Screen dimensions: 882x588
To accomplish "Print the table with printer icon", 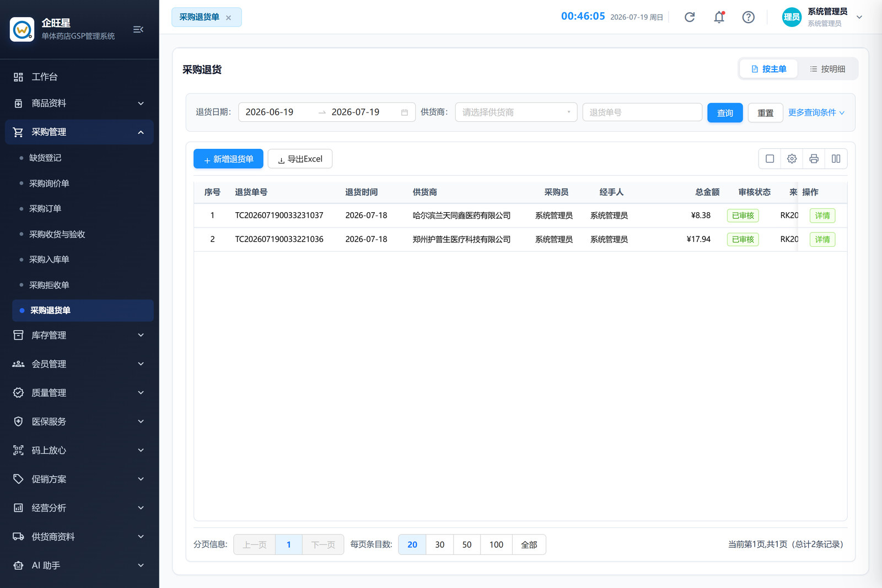I will pos(814,159).
